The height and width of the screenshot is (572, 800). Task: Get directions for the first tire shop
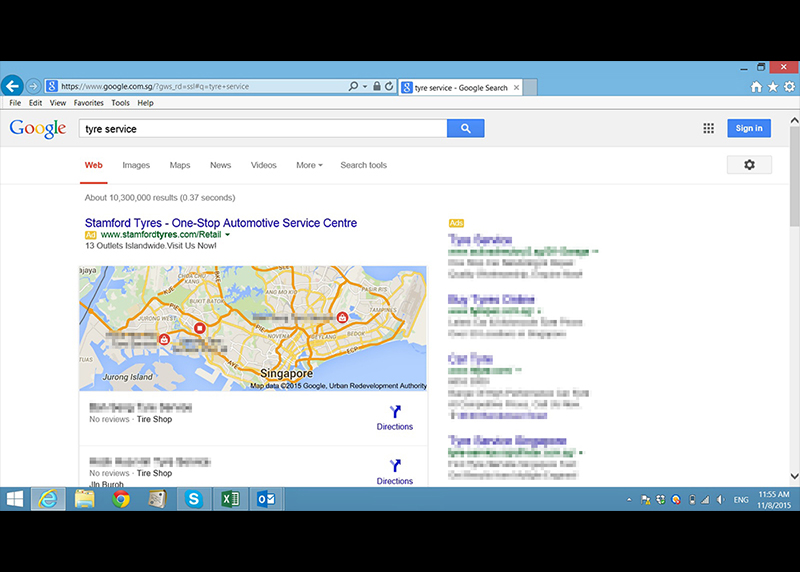click(x=394, y=417)
